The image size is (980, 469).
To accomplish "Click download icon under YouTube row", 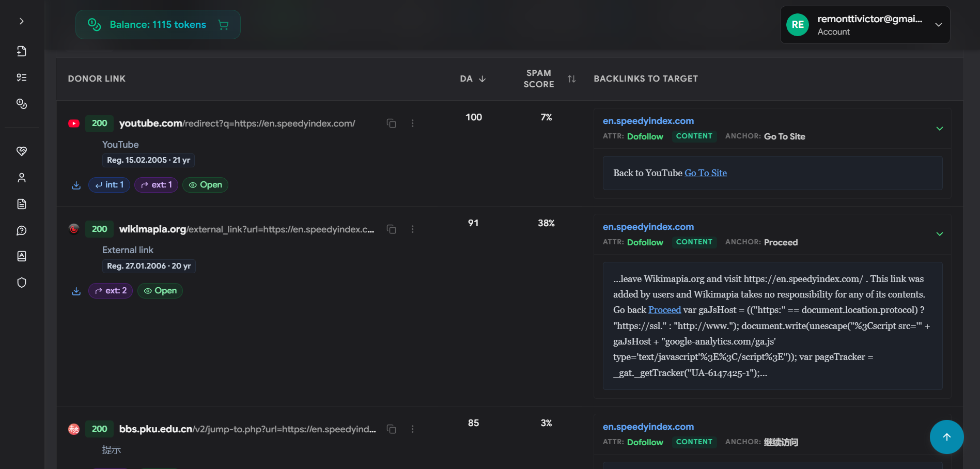I will click(76, 185).
